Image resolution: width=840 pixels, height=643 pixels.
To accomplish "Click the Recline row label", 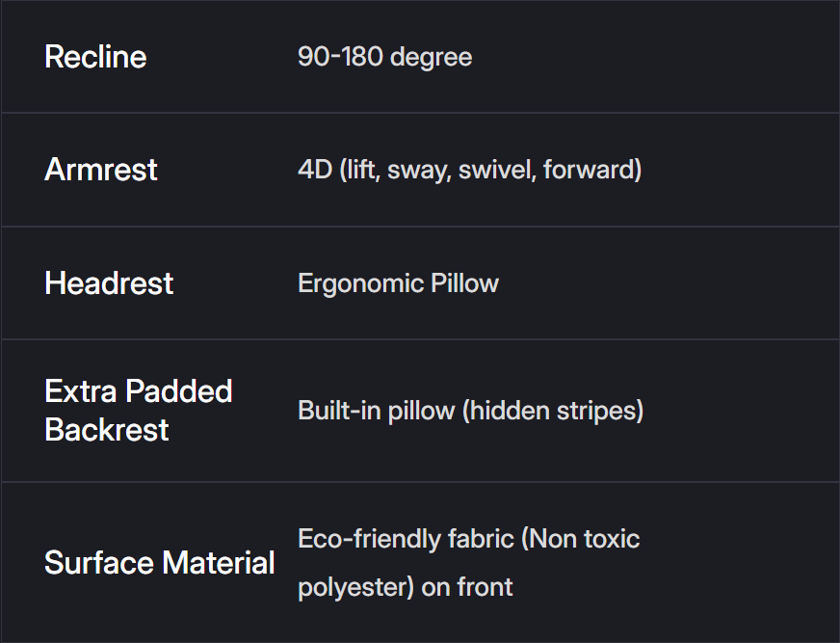I will click(95, 57).
